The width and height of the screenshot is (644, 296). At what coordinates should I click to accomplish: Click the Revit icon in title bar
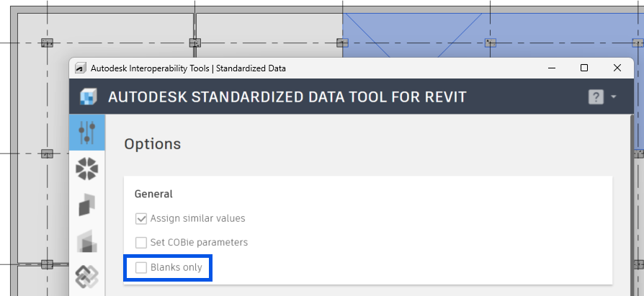point(81,68)
